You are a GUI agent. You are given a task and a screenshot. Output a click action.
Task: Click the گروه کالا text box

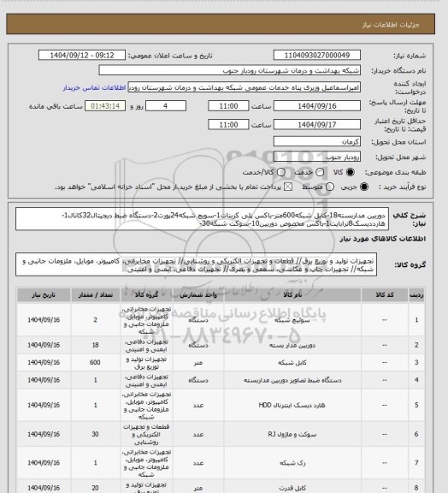197,264
